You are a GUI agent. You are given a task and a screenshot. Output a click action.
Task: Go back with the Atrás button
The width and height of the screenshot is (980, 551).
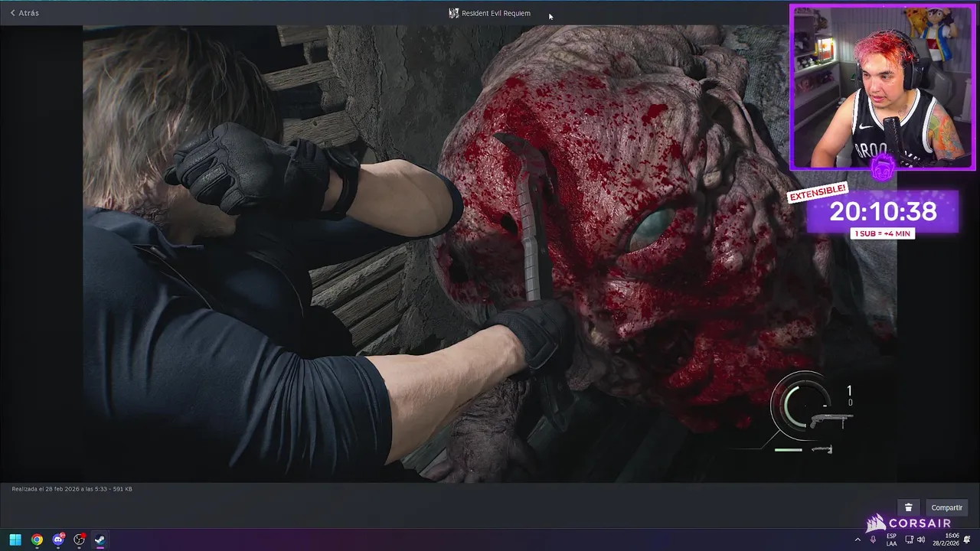click(x=24, y=13)
